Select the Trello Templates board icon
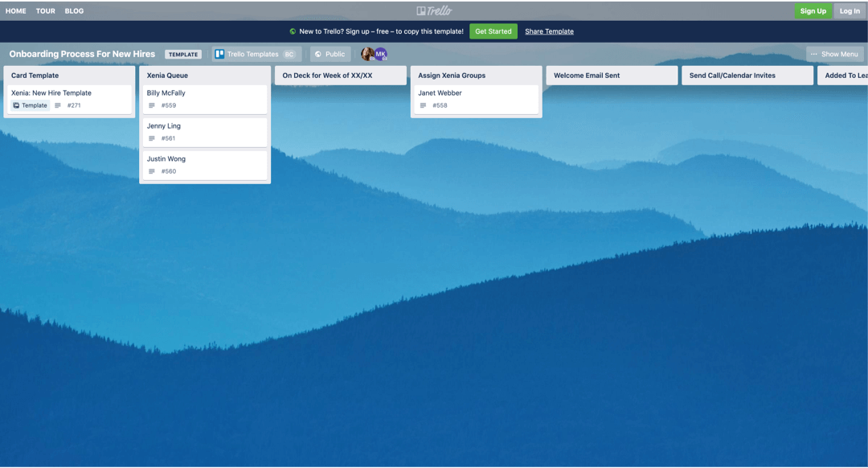Image resolution: width=868 pixels, height=468 pixels. pos(220,54)
